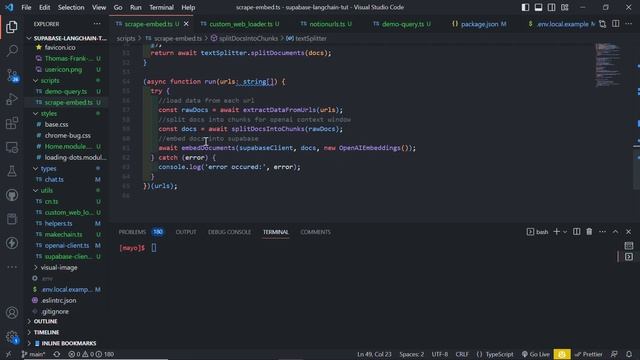Open changes compare icon in editor toolbar
640x360 pixels.
pos(602,24)
